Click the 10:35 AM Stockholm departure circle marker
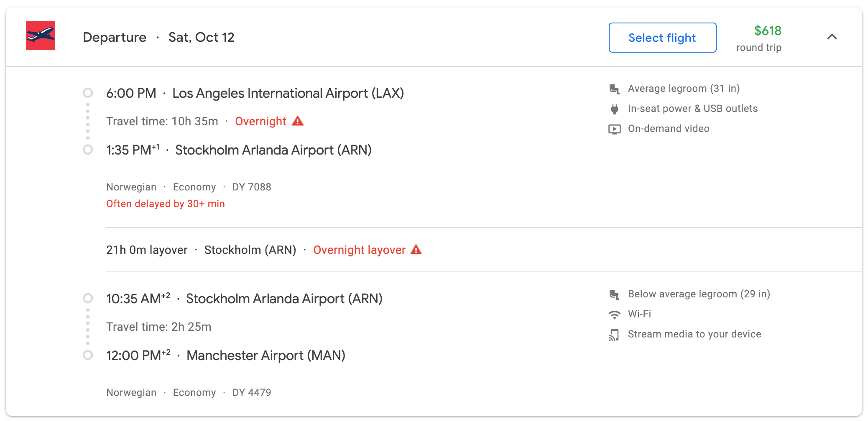Viewport: 868px width, 421px height. coord(88,298)
